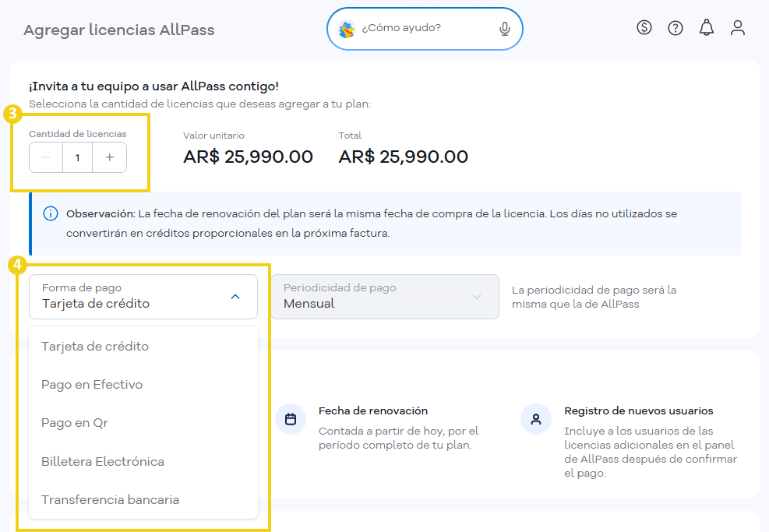Click the Valor unitario label
The image size is (769, 532).
click(213, 136)
